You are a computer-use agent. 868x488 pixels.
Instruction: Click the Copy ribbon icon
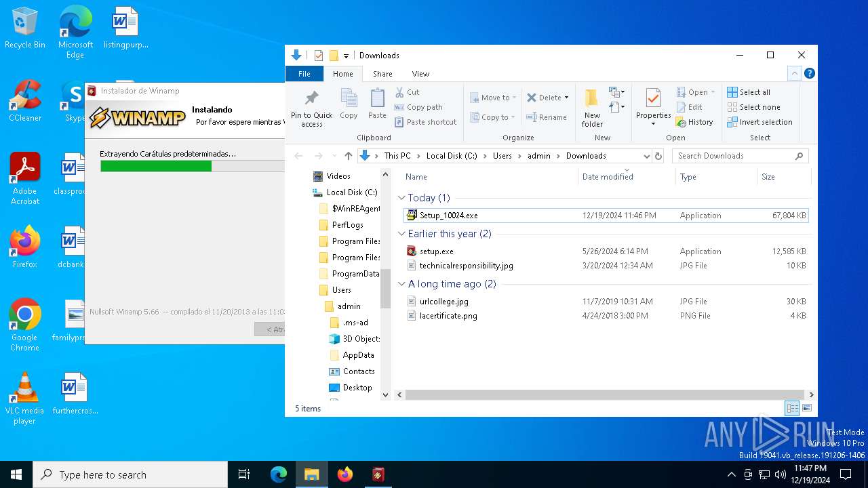(x=349, y=104)
